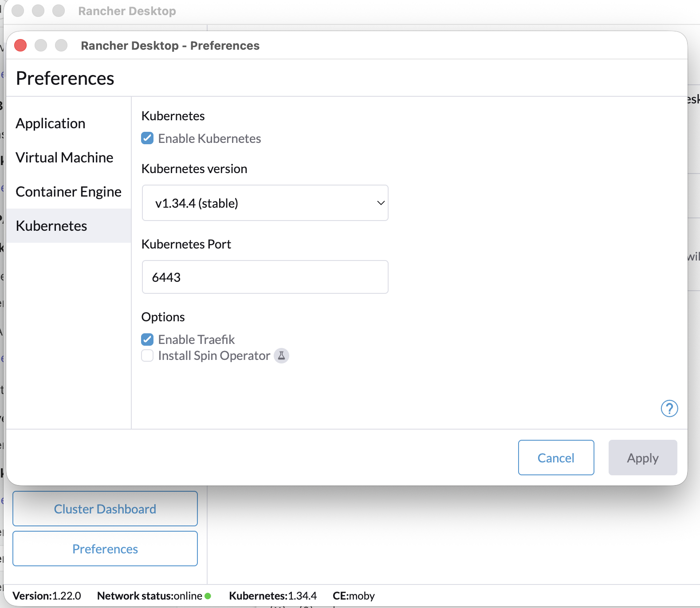Select the Kubernetes sidebar item

pos(69,226)
